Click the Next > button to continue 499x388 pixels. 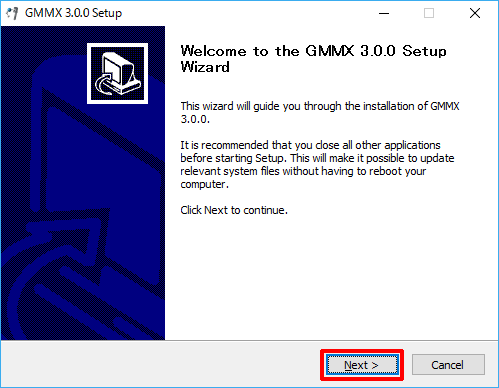pos(362,365)
